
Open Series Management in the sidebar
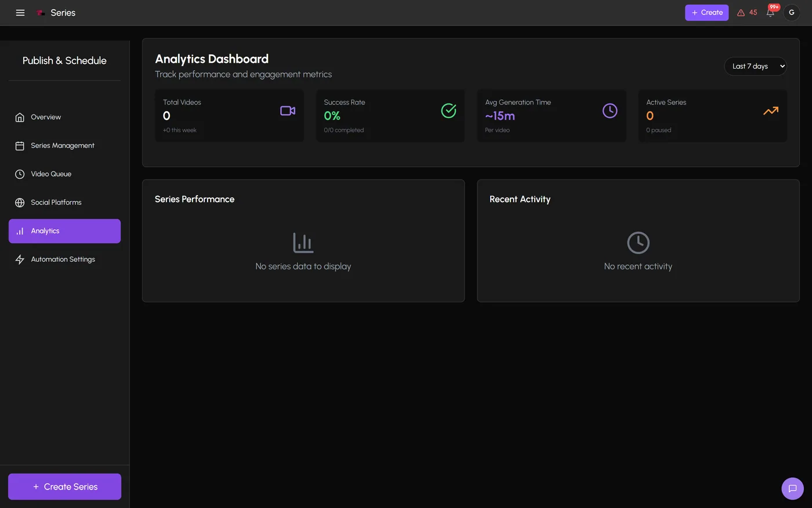click(x=64, y=146)
